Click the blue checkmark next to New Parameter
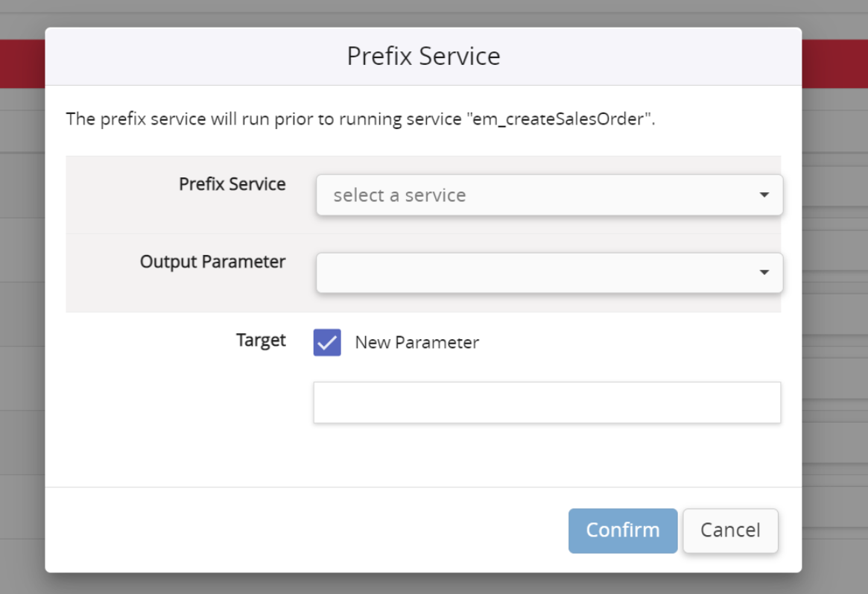 (x=326, y=342)
